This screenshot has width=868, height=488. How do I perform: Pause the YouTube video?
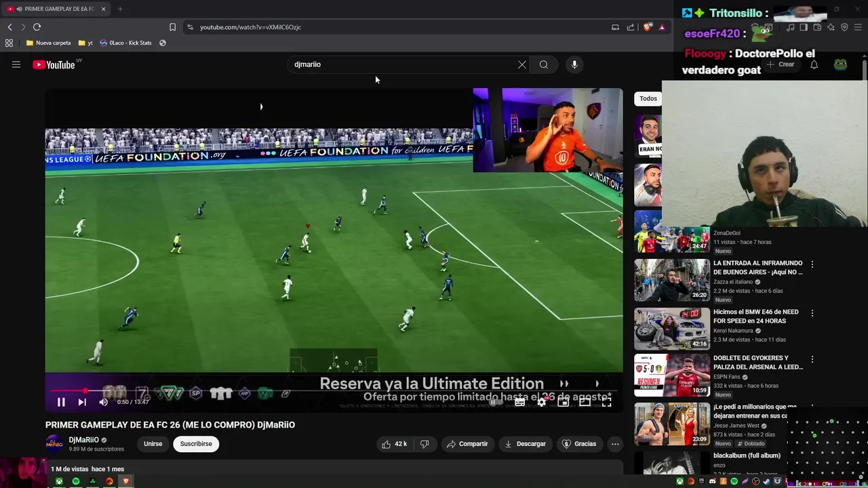[x=61, y=402]
